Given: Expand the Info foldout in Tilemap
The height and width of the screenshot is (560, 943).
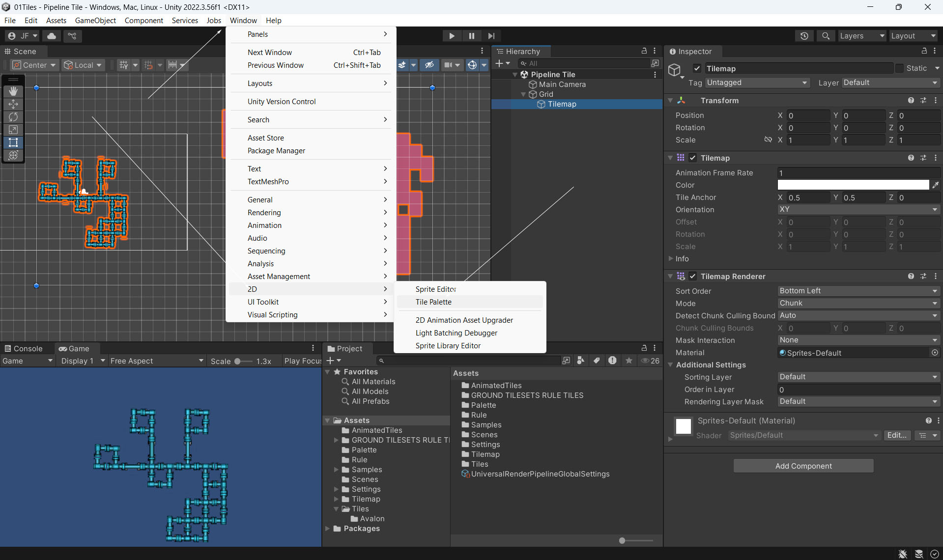Looking at the screenshot, I should coord(671,259).
